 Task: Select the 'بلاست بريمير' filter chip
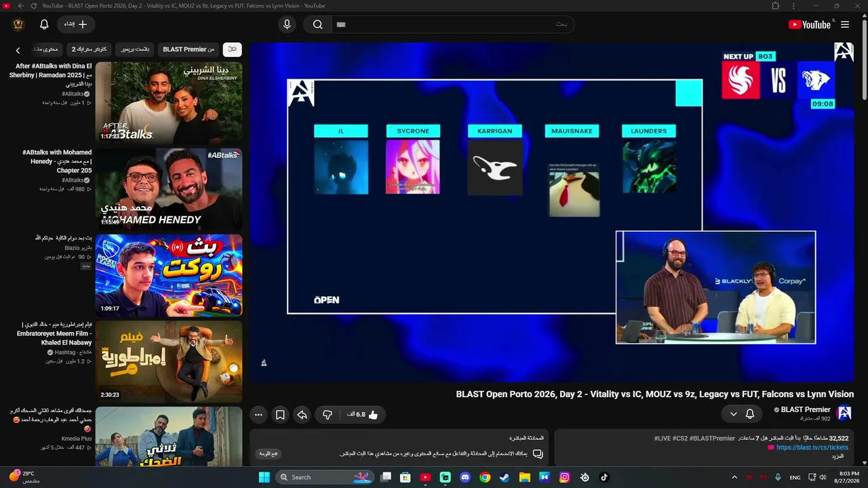point(135,49)
